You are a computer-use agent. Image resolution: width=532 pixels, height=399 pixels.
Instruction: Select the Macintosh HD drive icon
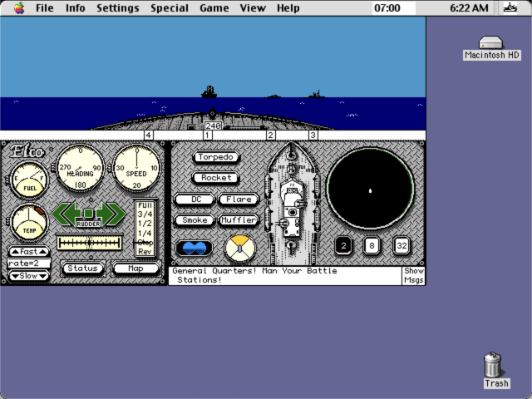(491, 42)
